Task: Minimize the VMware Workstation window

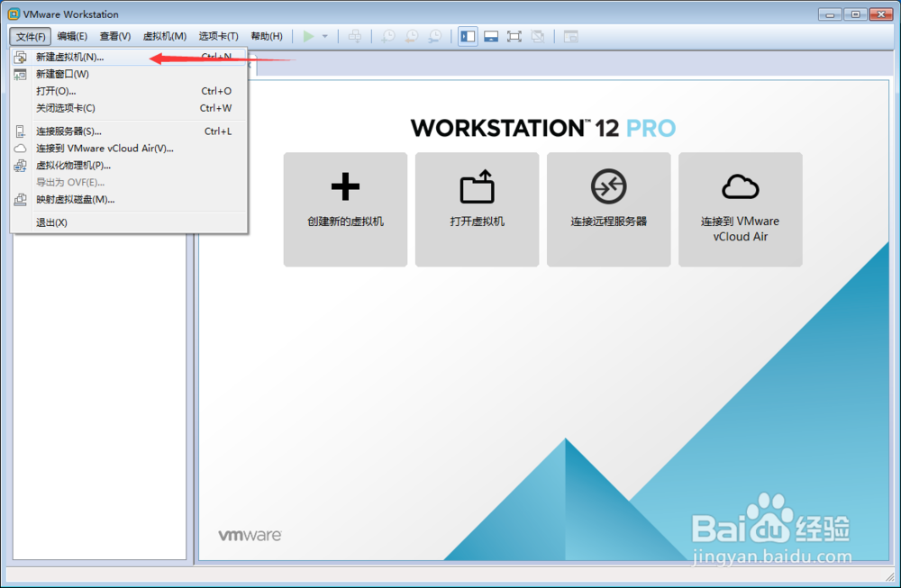Action: tap(830, 14)
